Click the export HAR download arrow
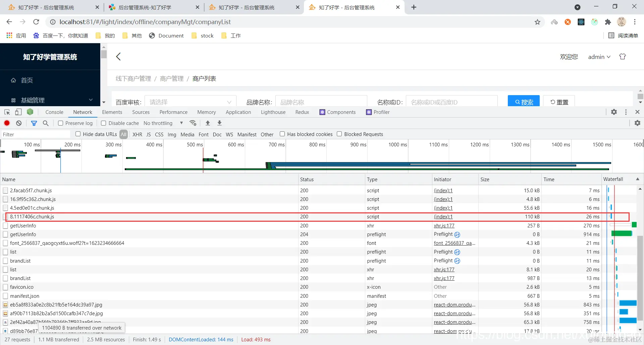The image size is (644, 345). 219,123
